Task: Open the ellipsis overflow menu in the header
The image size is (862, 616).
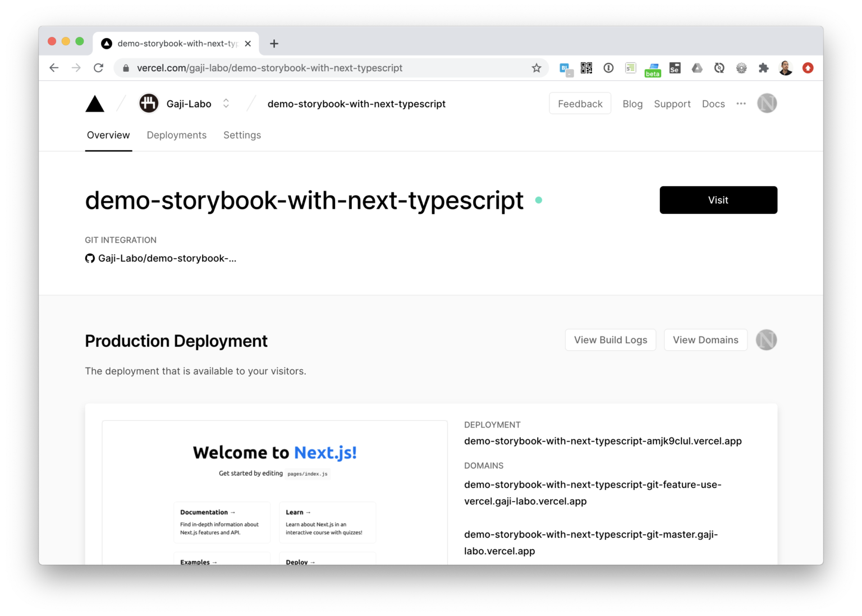Action: tap(741, 103)
